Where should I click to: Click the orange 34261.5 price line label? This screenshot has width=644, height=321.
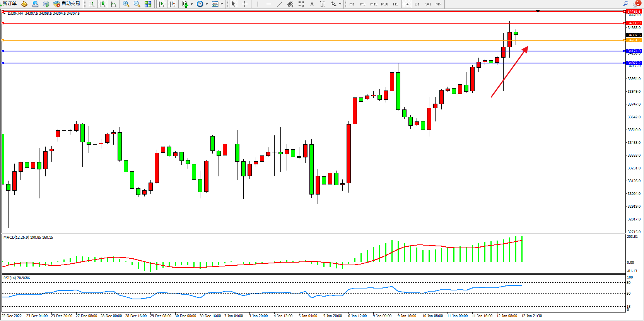pos(634,40)
